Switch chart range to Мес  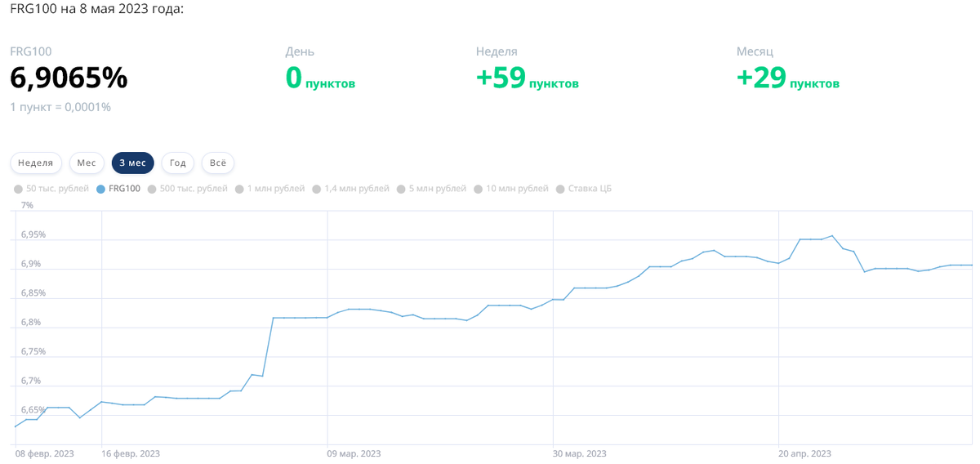coord(87,163)
